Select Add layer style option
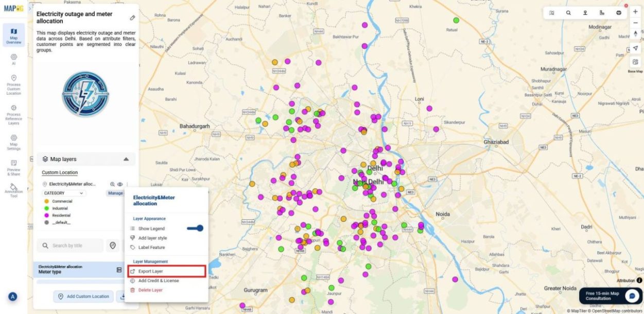The image size is (644, 314). (x=152, y=238)
